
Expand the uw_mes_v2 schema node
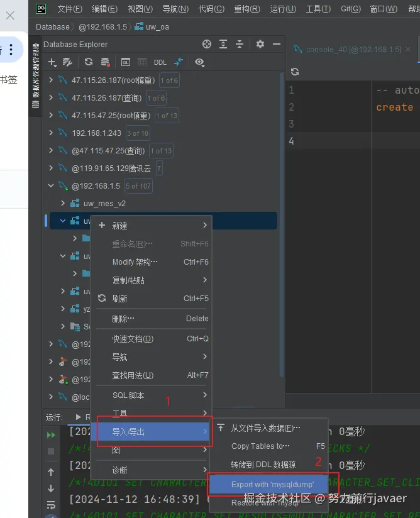tap(63, 203)
